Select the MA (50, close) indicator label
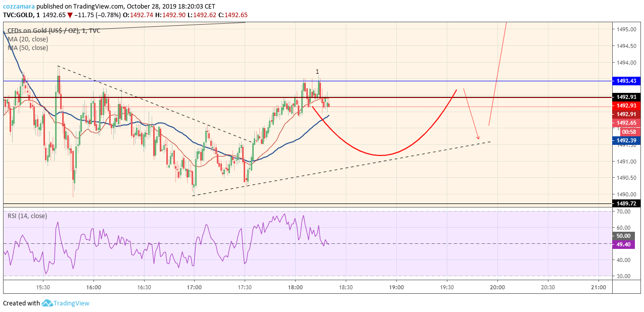644x312 pixels. 28,48
